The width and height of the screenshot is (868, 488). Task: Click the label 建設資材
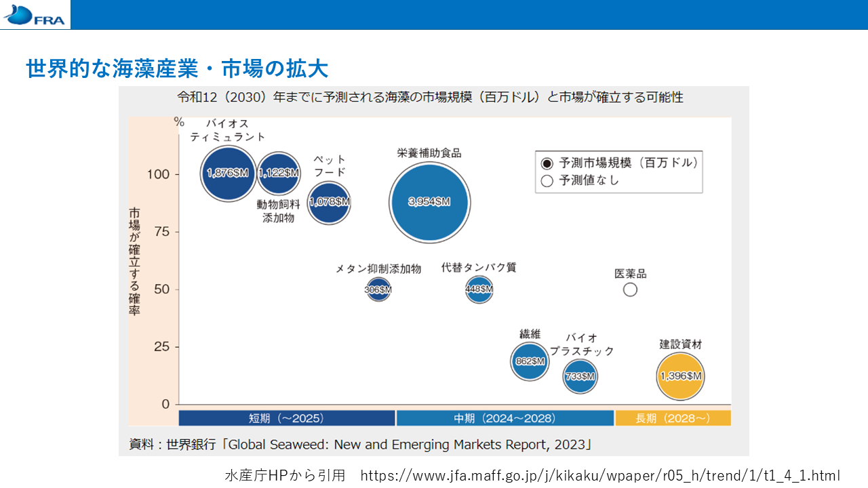[x=681, y=344]
